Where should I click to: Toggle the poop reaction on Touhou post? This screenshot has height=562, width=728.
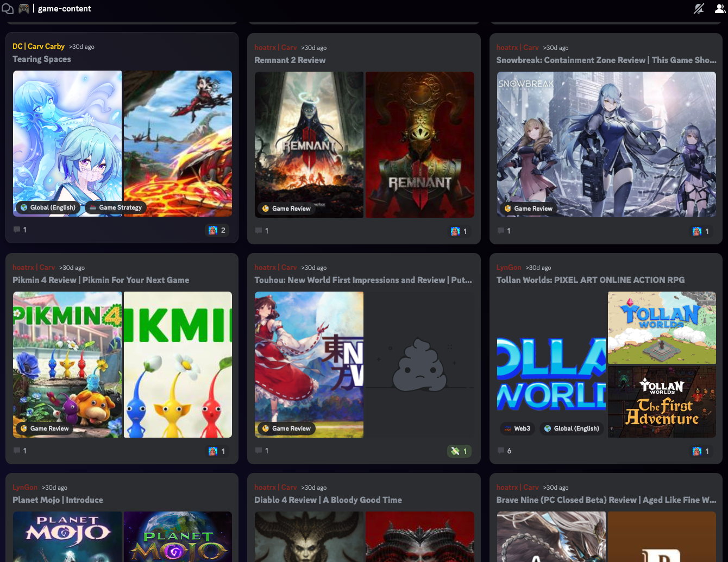point(459,451)
